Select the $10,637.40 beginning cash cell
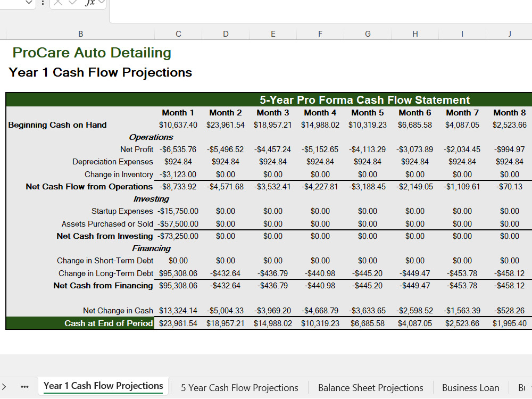The height and width of the screenshot is (399, 532). coord(178,125)
